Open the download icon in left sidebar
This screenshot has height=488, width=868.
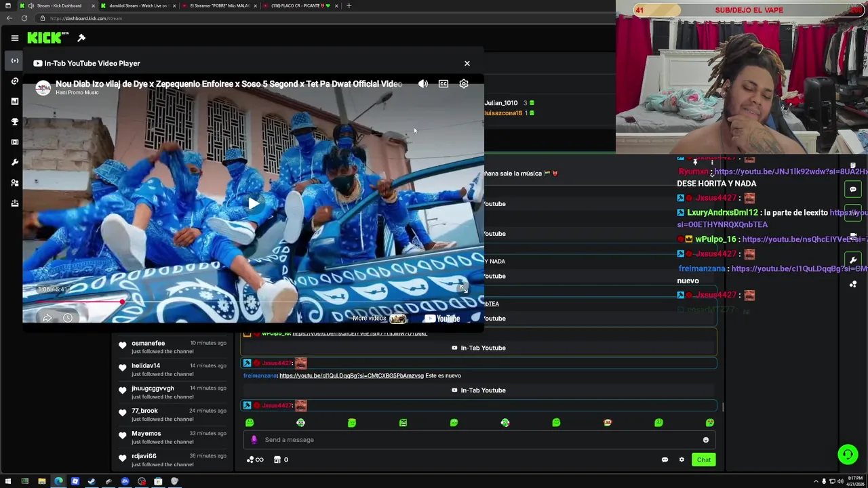14,203
